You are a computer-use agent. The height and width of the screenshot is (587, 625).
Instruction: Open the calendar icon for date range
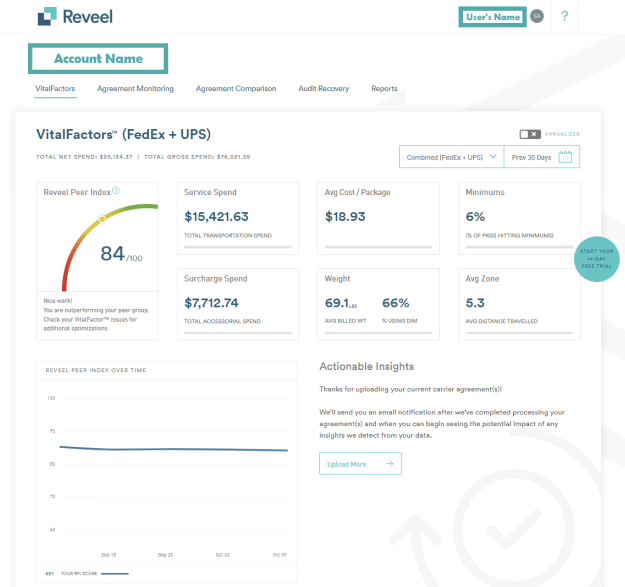(x=565, y=157)
